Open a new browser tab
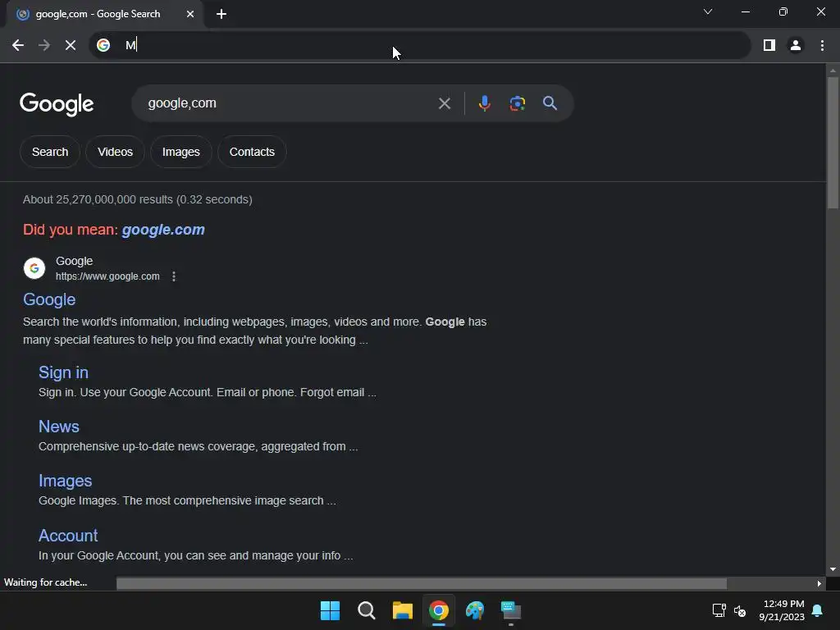This screenshot has height=630, width=840. pyautogui.click(x=221, y=14)
